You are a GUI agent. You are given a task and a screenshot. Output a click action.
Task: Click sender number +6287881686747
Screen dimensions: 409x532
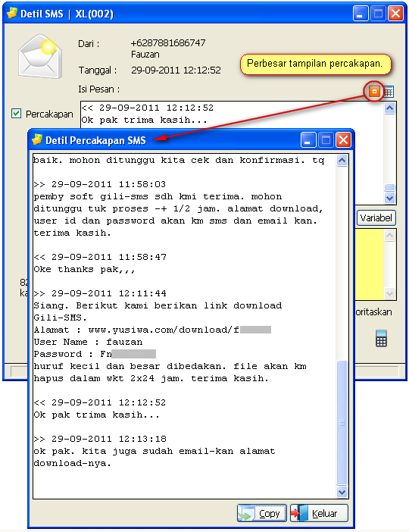coord(168,43)
